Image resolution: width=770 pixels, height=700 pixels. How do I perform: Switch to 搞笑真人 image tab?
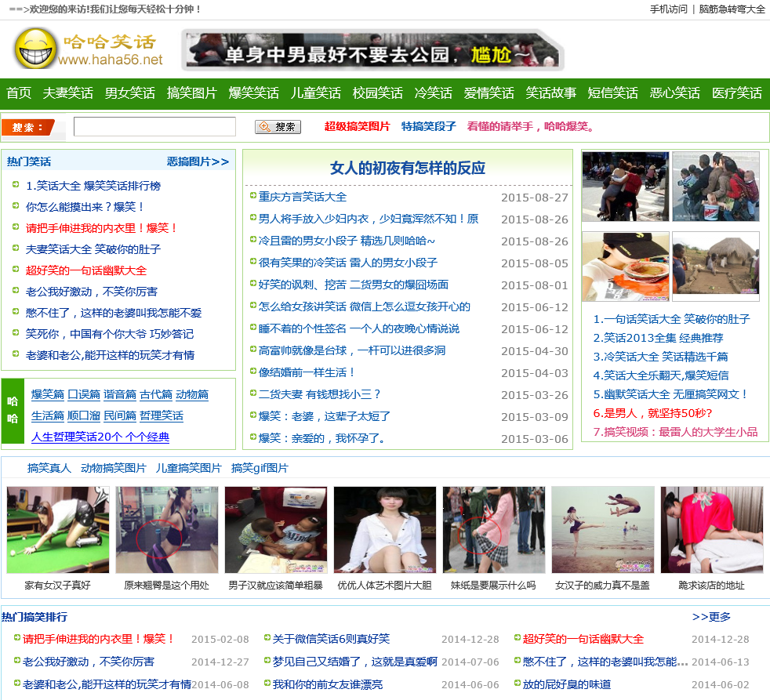click(49, 468)
